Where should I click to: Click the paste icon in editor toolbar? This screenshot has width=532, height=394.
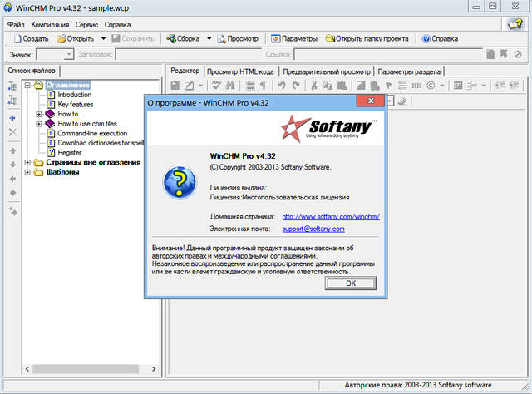click(342, 86)
